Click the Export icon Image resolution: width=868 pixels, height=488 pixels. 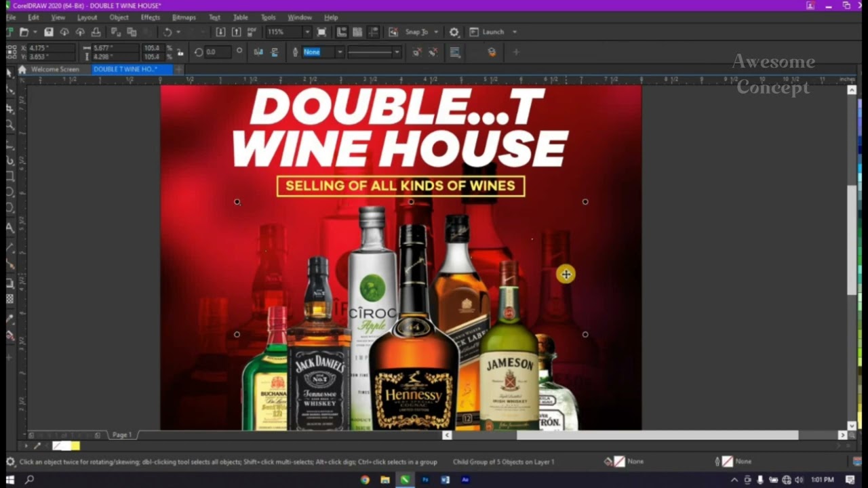[236, 32]
